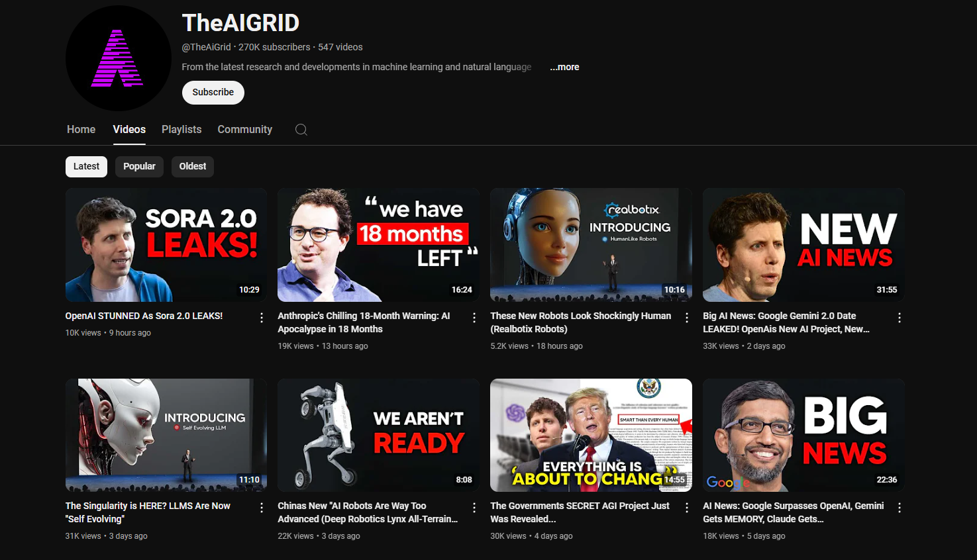Screen dimensions: 977x560
Task: Go to the Home tab
Action: (81, 130)
